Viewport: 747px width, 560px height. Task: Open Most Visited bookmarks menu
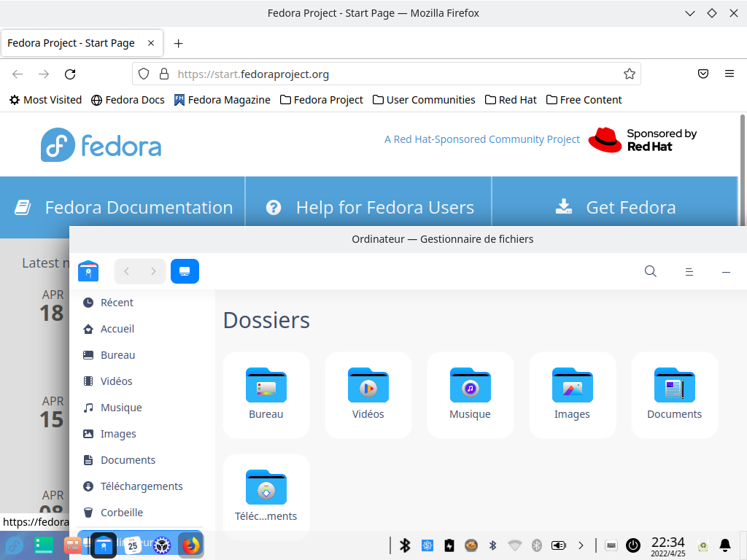point(46,100)
